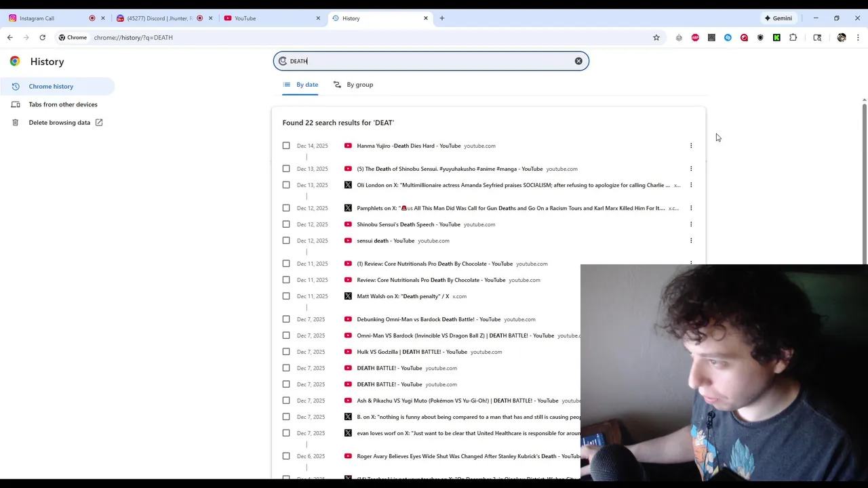Select checkbox for sensui death entry

pyautogui.click(x=286, y=241)
